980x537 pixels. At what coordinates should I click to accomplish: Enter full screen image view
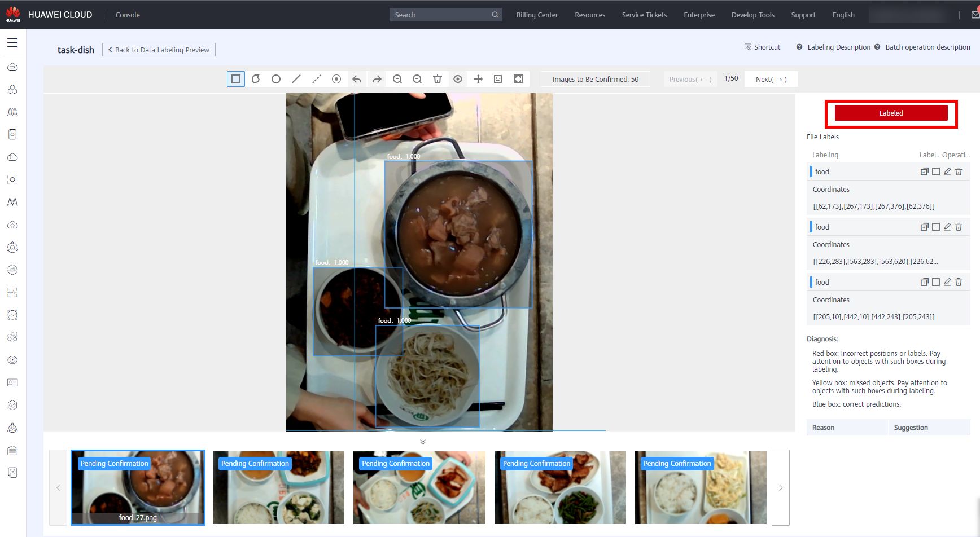tap(518, 79)
